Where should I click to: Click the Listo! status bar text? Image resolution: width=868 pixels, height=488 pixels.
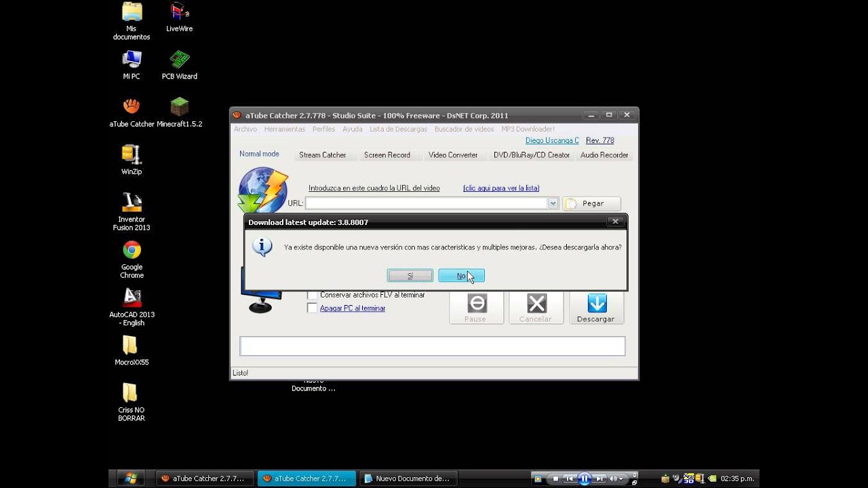coord(241,373)
